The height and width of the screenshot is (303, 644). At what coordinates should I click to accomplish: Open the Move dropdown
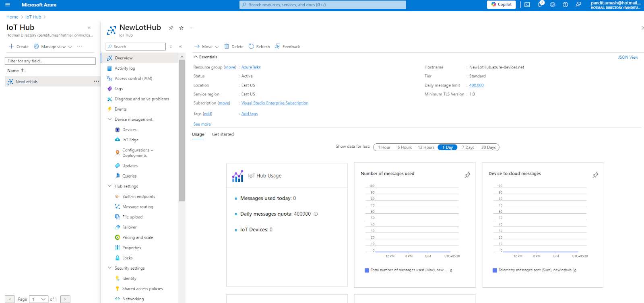pos(206,47)
